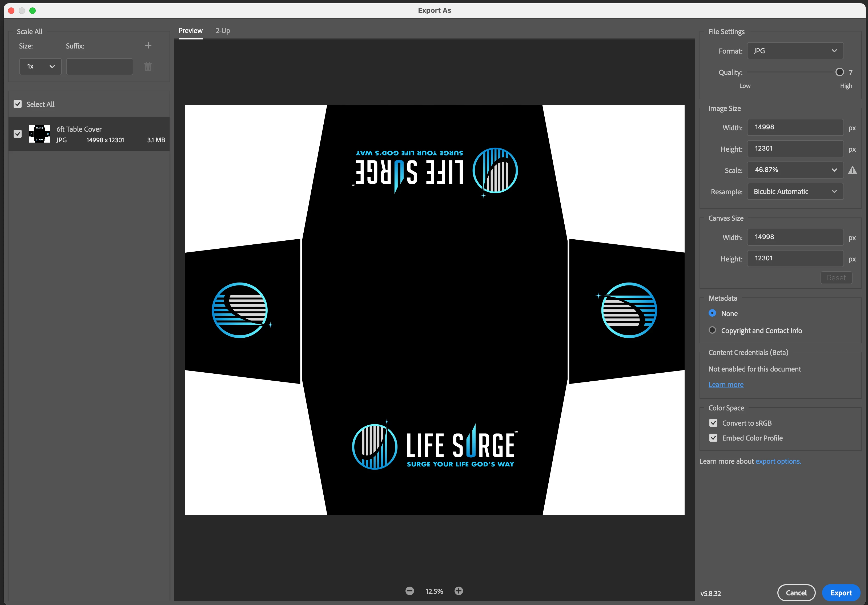Image resolution: width=868 pixels, height=605 pixels.
Task: Expand the 1x Size dropdown
Action: [41, 67]
